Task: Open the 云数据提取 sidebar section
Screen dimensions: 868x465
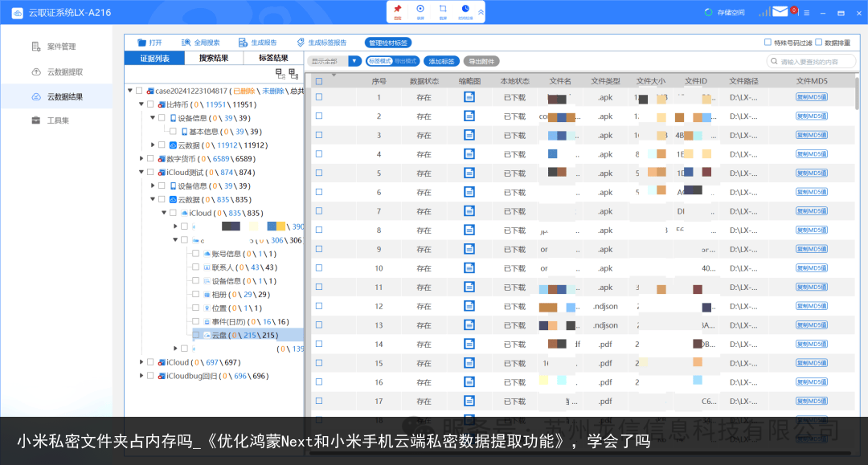Action: pos(57,72)
